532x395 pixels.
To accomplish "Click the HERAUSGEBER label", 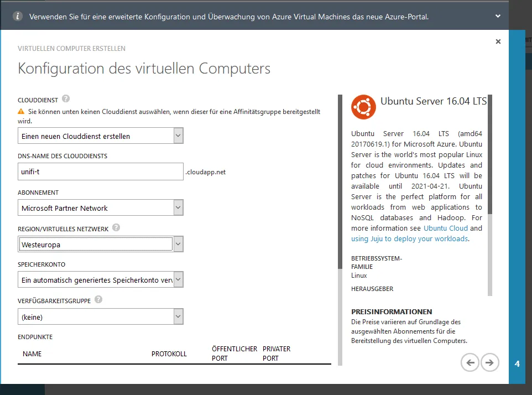I will (372, 289).
